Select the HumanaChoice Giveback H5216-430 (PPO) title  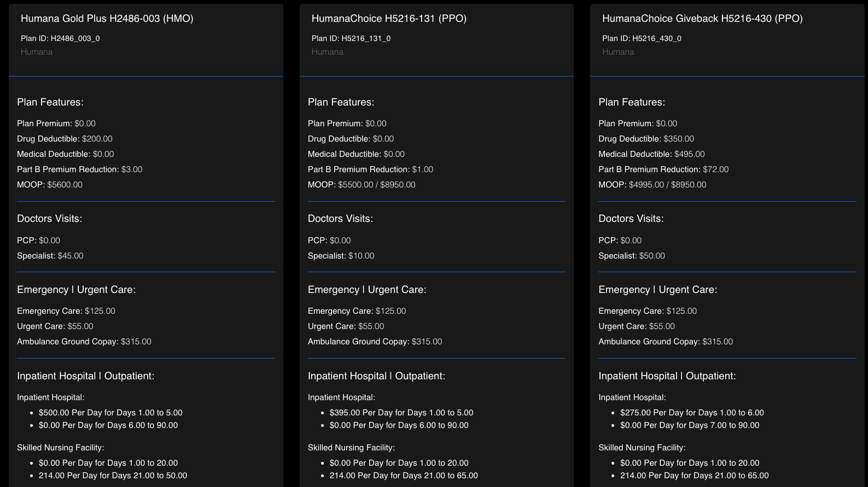(x=702, y=19)
